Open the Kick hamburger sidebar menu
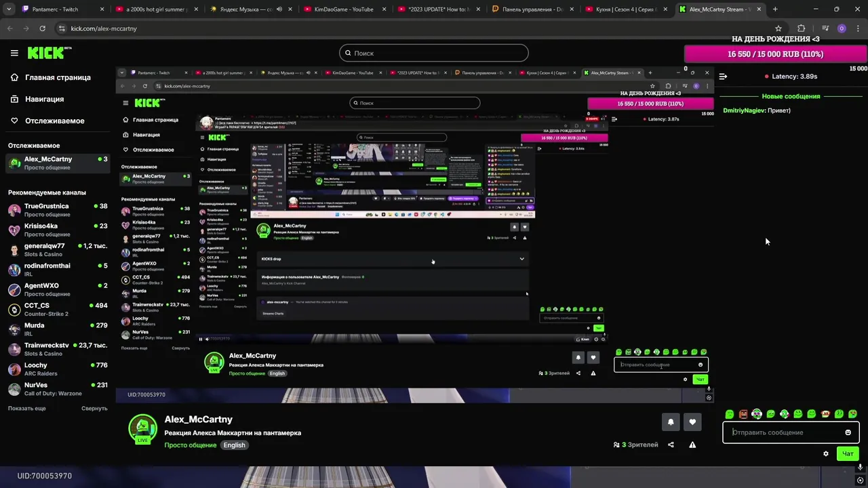Screen dimensions: 868x488 [14, 53]
